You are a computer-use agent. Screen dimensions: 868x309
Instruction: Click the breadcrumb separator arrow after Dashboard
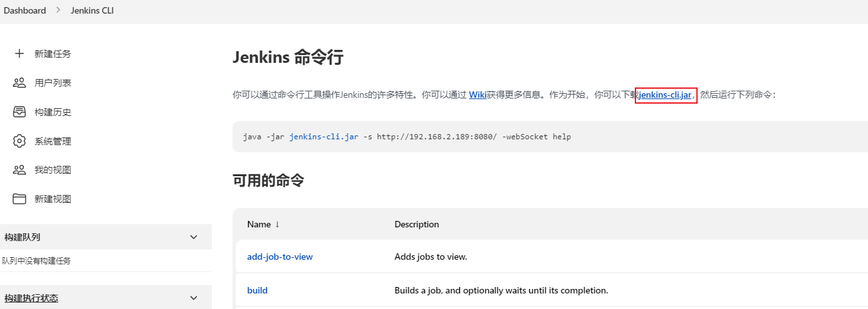point(57,10)
